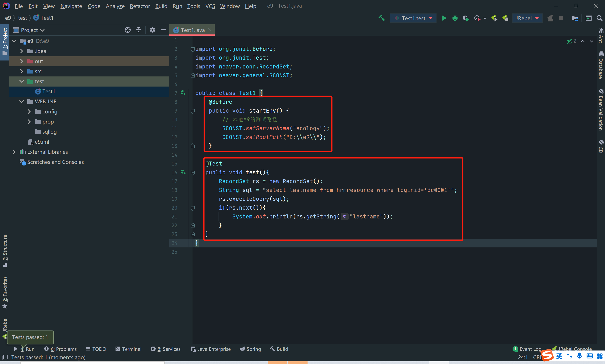Expand the src folder

coord(22,71)
